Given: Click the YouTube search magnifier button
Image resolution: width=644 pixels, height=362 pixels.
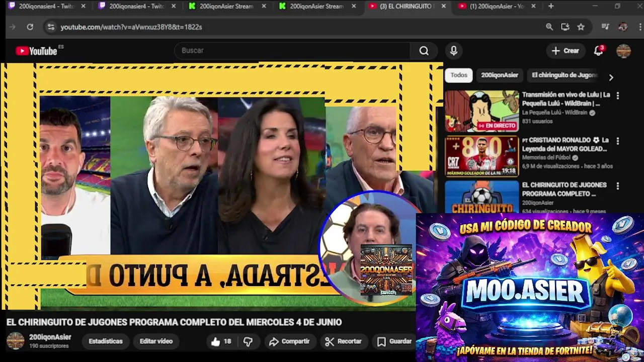Looking at the screenshot, I should tap(424, 51).
